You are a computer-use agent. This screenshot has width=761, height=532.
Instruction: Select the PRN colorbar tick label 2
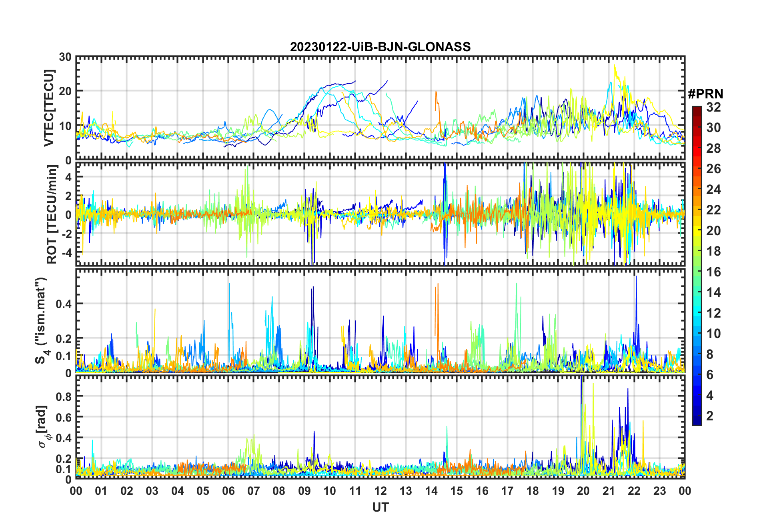(710, 416)
